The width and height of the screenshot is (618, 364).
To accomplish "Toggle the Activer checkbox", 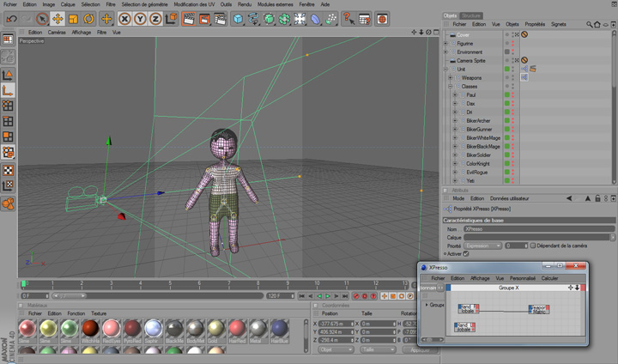I will point(466,254).
